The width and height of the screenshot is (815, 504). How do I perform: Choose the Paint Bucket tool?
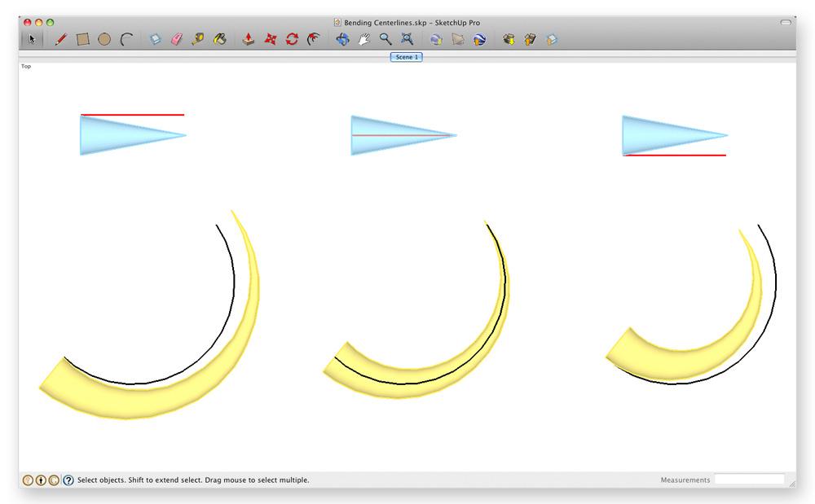click(x=220, y=39)
